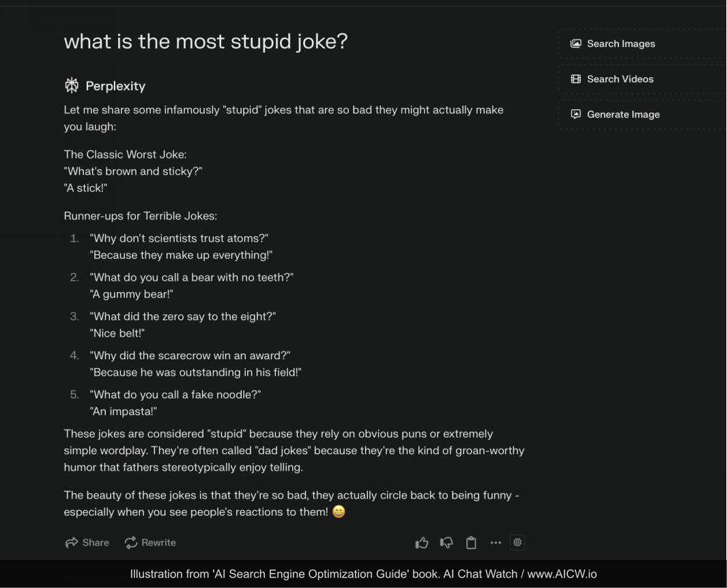Click the grinning emoji ending the answer
Screen dimensions: 727x588
point(339,512)
